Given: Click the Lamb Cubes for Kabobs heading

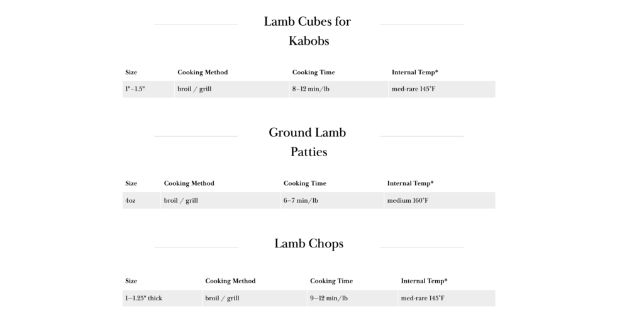Looking at the screenshot, I should point(308,31).
